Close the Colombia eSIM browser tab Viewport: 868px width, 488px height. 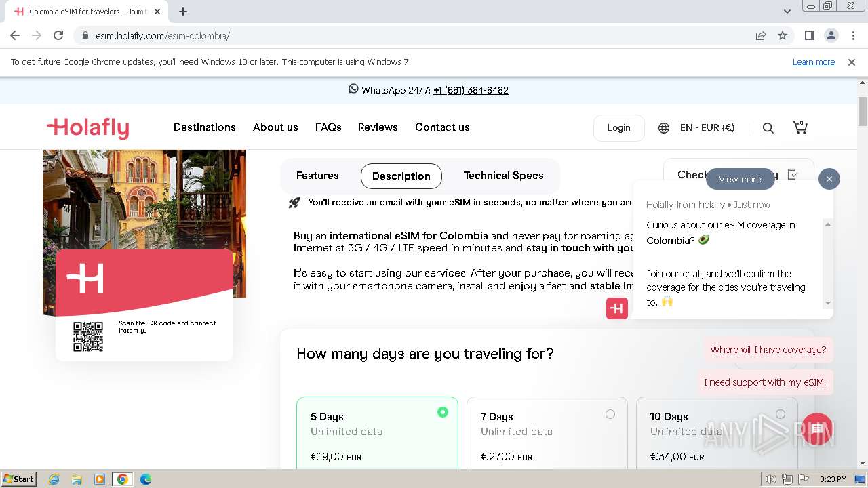(x=157, y=12)
